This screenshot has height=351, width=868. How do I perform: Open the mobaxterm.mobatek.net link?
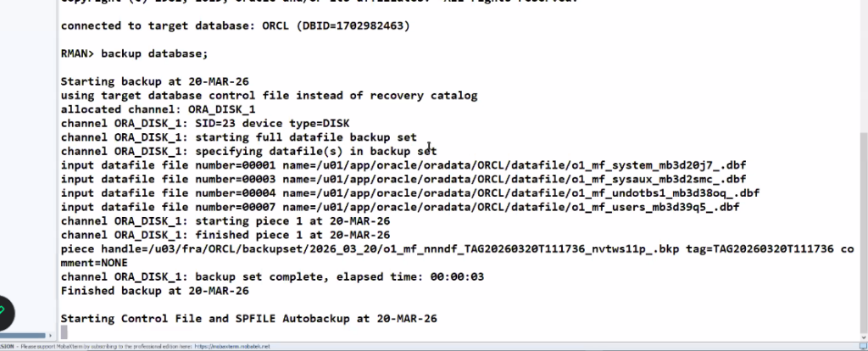[231, 347]
